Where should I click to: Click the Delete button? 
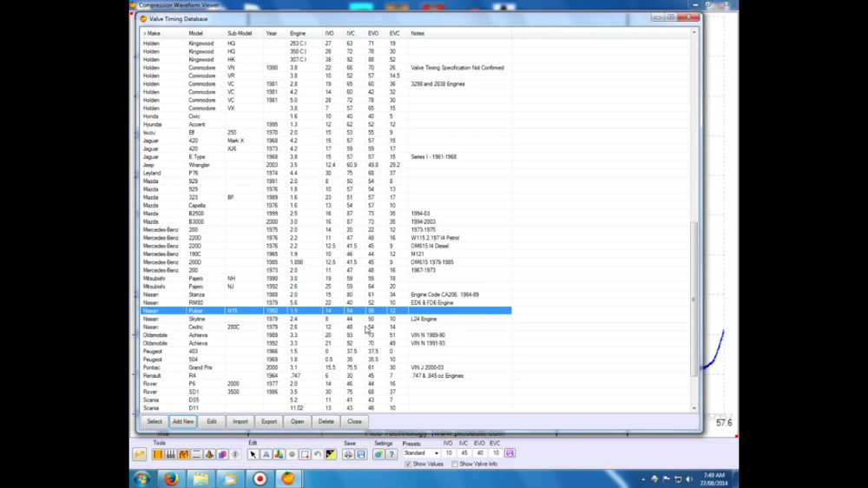326,421
